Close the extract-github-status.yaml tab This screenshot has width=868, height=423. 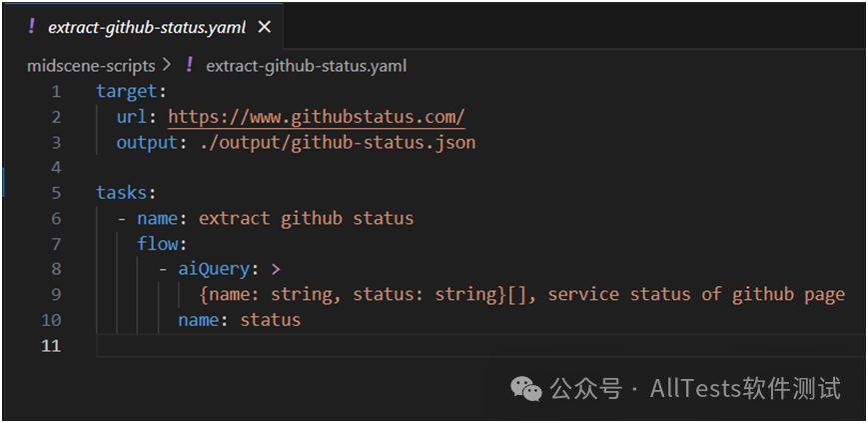tap(265, 27)
